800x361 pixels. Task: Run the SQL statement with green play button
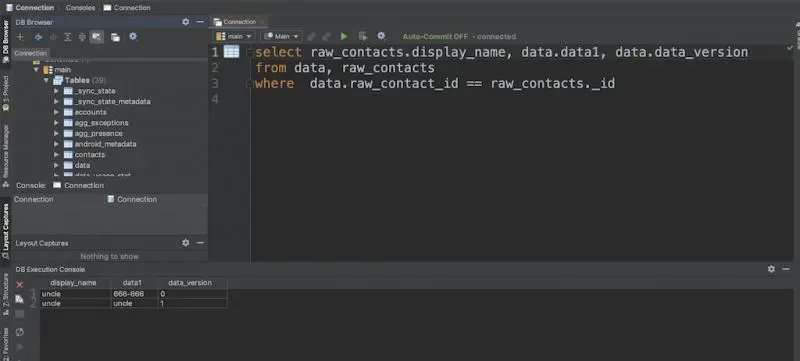(344, 36)
